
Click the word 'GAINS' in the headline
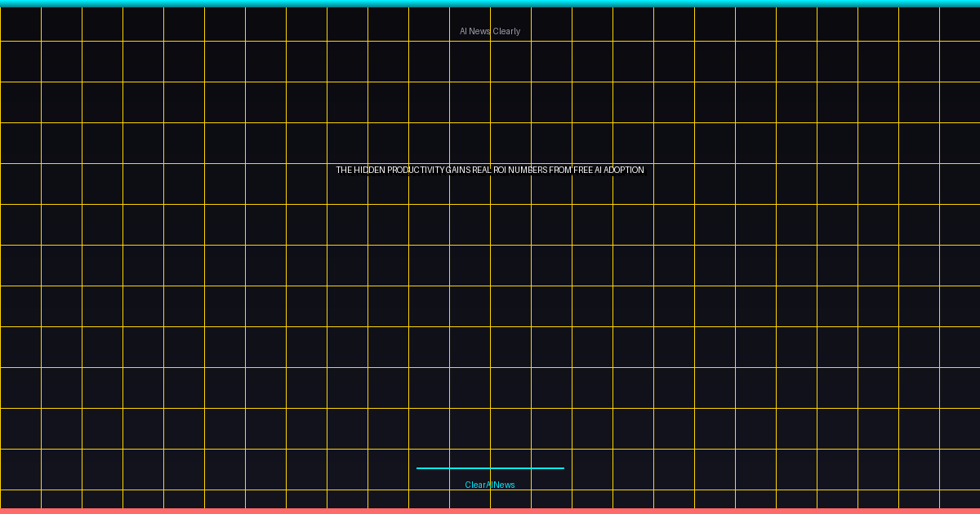pos(458,170)
